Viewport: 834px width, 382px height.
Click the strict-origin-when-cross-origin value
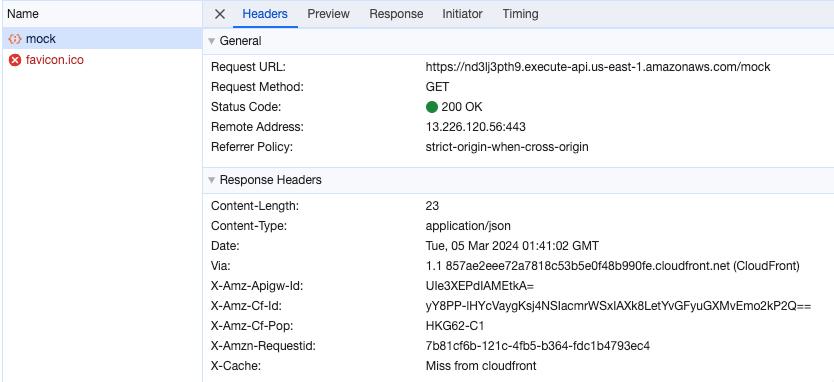[507, 147]
